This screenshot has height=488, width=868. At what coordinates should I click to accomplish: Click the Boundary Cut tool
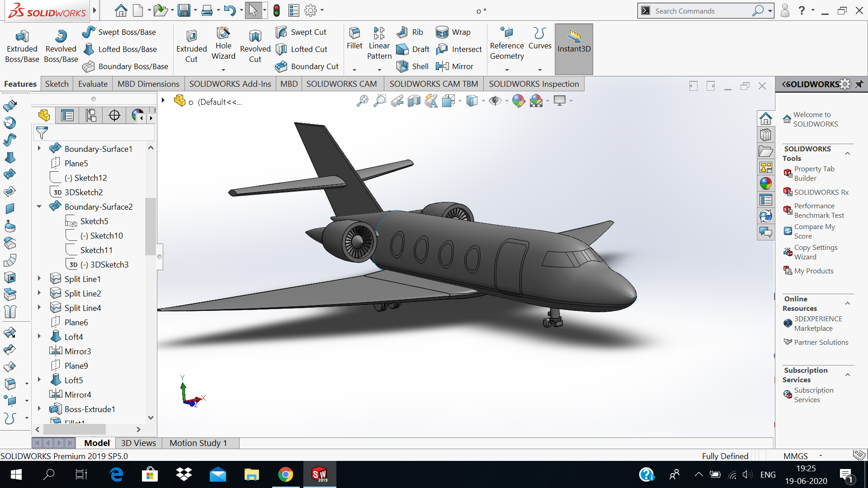(x=307, y=66)
